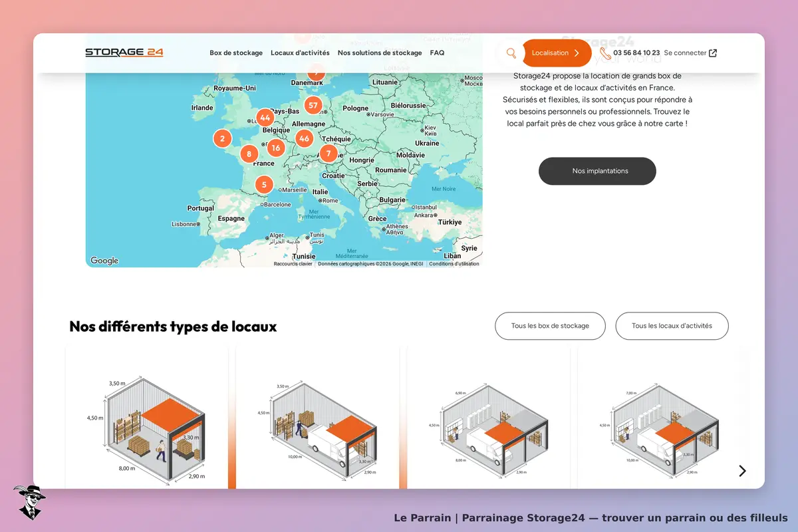Select map cluster marker 7 near Tchéquie
Screen dimensions: 798x532
click(x=328, y=154)
